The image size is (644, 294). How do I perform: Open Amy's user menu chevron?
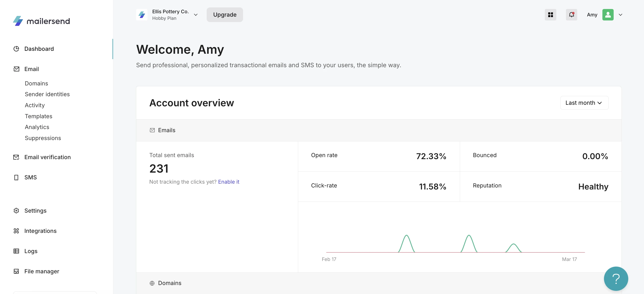[x=620, y=15]
